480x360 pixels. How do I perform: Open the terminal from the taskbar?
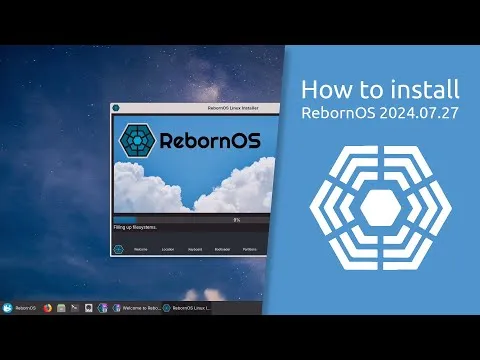(75, 308)
